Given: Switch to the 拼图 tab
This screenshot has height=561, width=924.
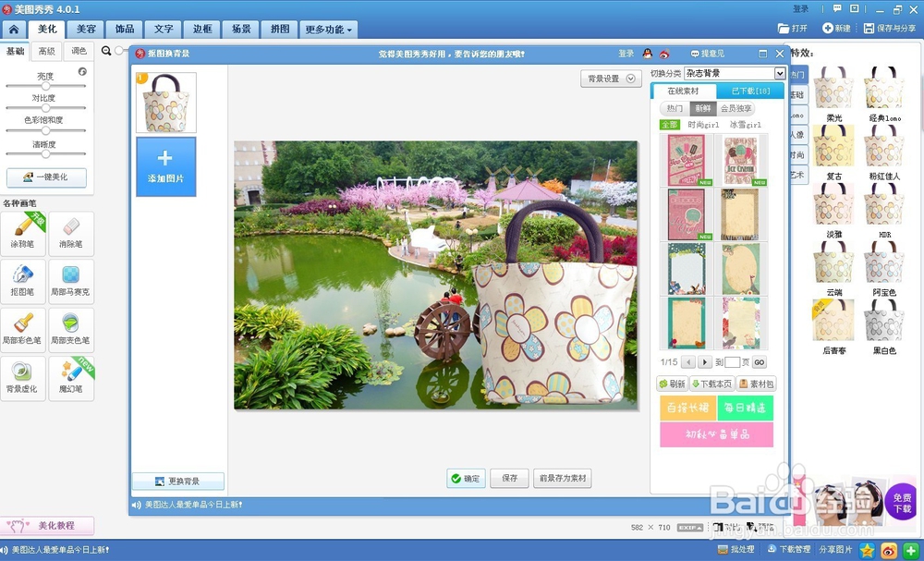Looking at the screenshot, I should 280,29.
